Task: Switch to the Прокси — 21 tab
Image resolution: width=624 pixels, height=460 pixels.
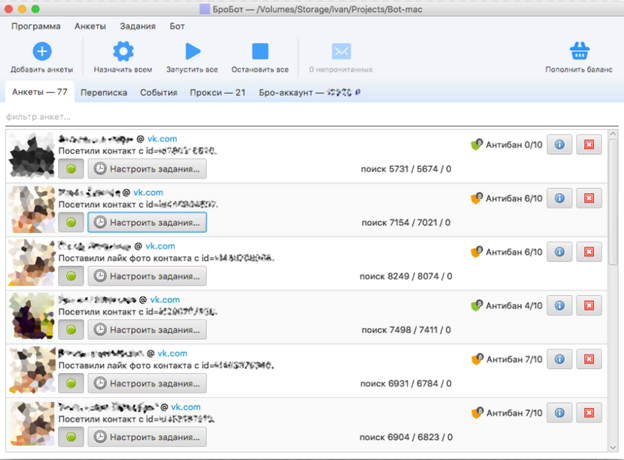Action: pyautogui.click(x=218, y=92)
